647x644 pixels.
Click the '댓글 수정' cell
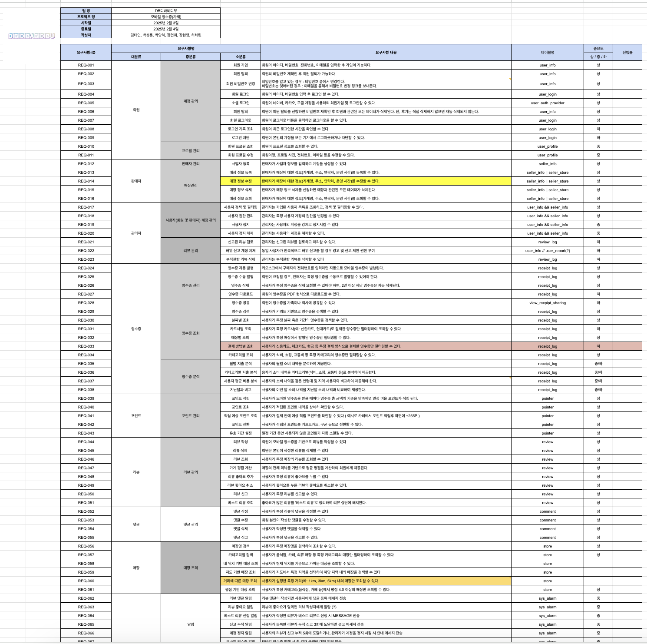241,520
